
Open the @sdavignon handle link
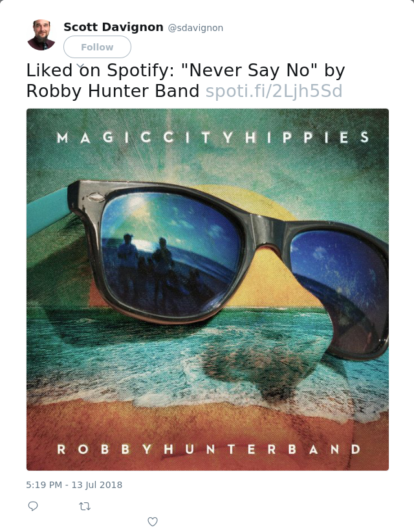coord(195,28)
